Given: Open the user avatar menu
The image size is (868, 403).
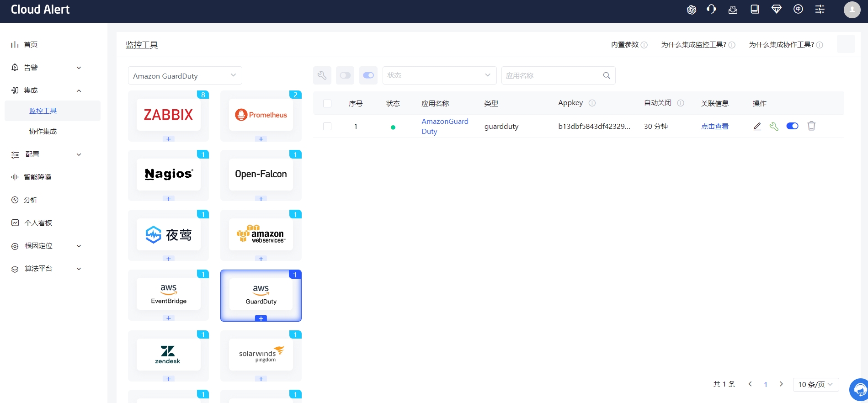Looking at the screenshot, I should (x=852, y=10).
